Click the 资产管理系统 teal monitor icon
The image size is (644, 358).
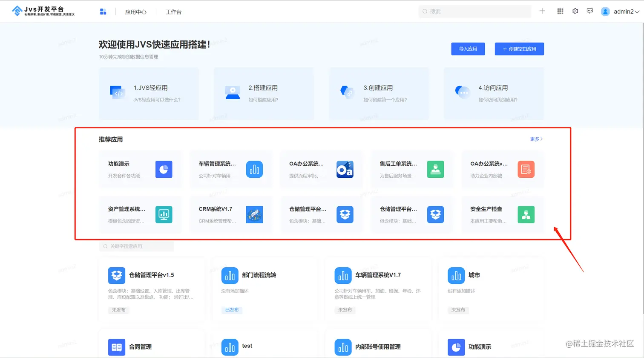click(x=164, y=214)
